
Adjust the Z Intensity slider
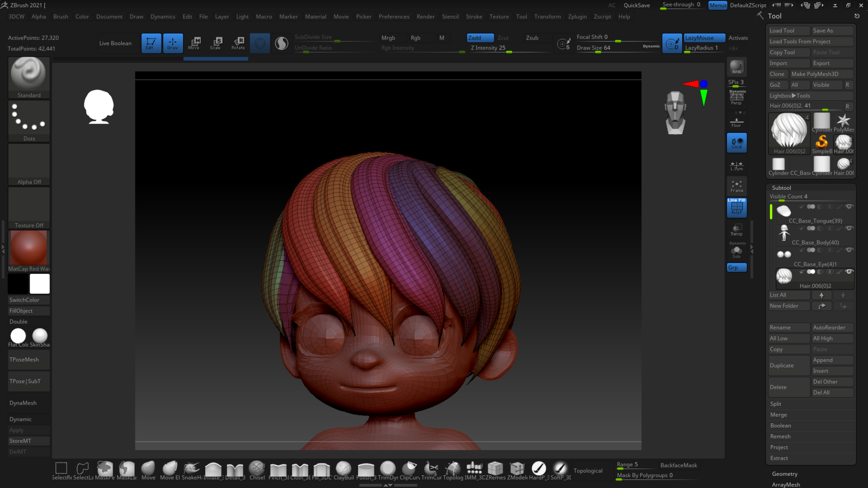[x=510, y=48]
